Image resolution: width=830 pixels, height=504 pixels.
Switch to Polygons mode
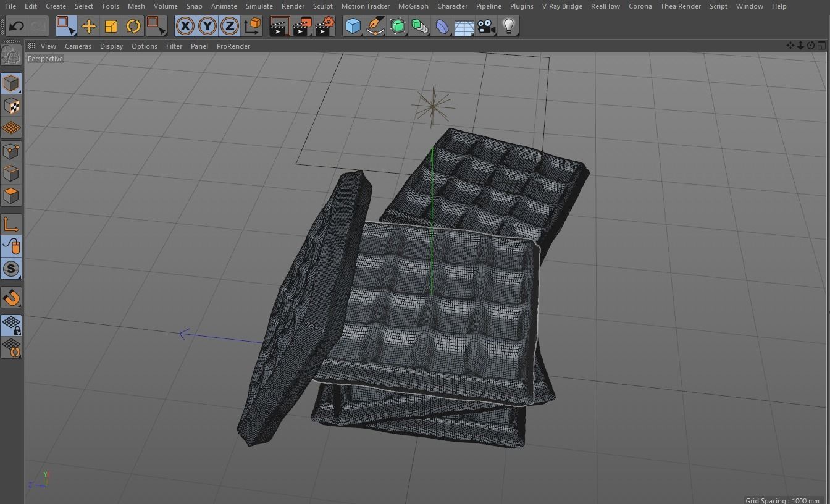(11, 196)
